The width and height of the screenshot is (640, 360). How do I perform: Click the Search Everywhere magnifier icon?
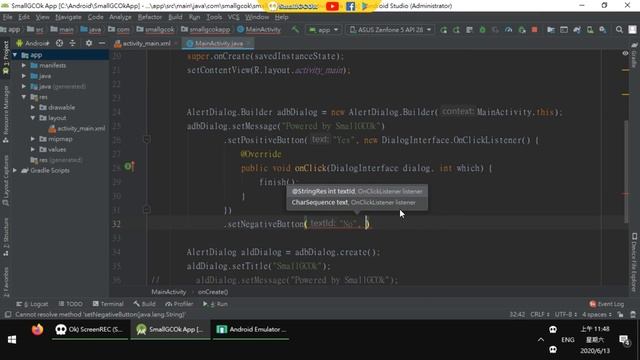(x=619, y=30)
